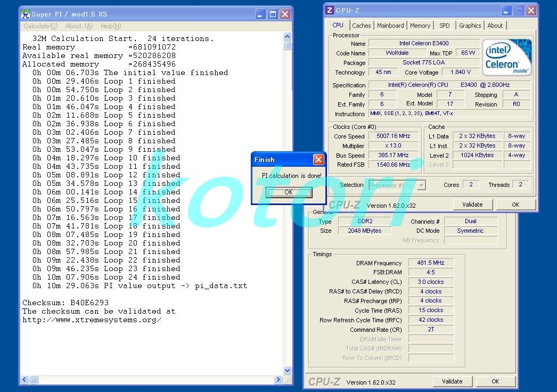
Task: Click the CAS# Latency value 3.0 clocks
Action: coord(431,282)
